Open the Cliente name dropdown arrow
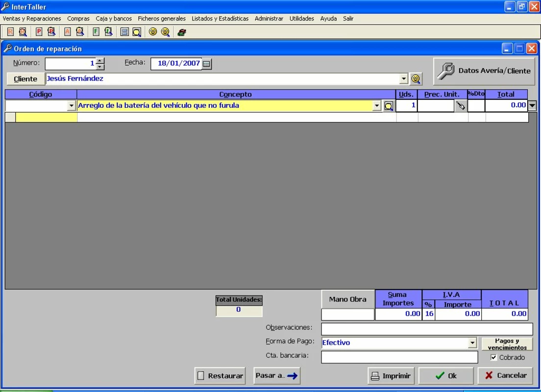The image size is (541, 392). pyautogui.click(x=404, y=79)
